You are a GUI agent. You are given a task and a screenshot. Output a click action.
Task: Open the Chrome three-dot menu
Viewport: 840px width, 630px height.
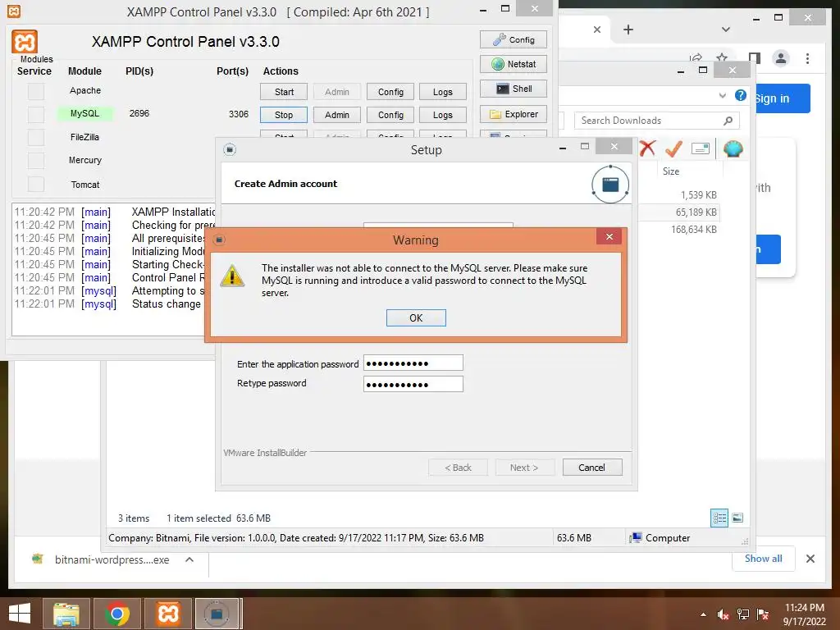click(807, 58)
